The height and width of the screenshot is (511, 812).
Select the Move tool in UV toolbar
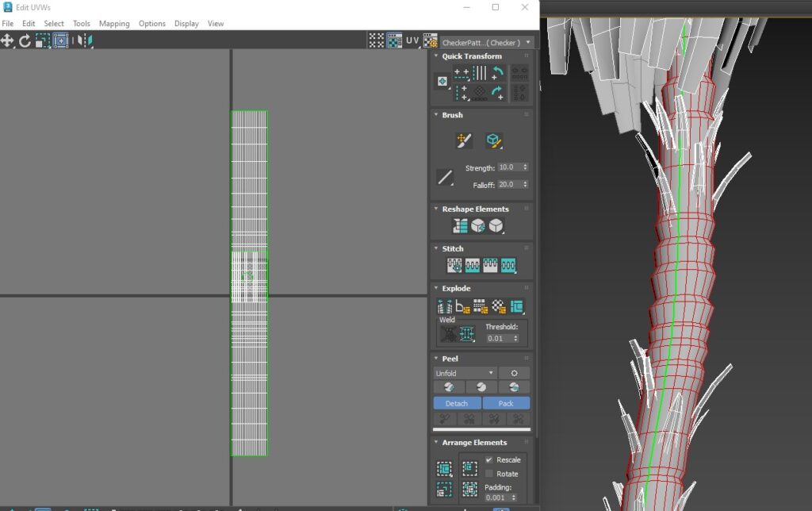pos(7,40)
